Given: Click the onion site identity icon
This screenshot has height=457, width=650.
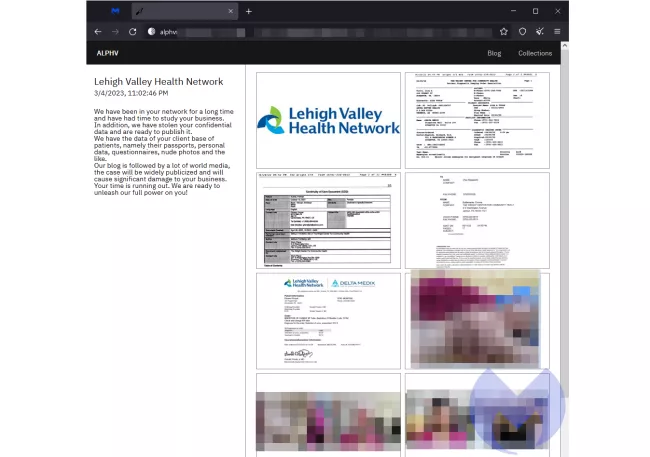Looking at the screenshot, I should (152, 32).
